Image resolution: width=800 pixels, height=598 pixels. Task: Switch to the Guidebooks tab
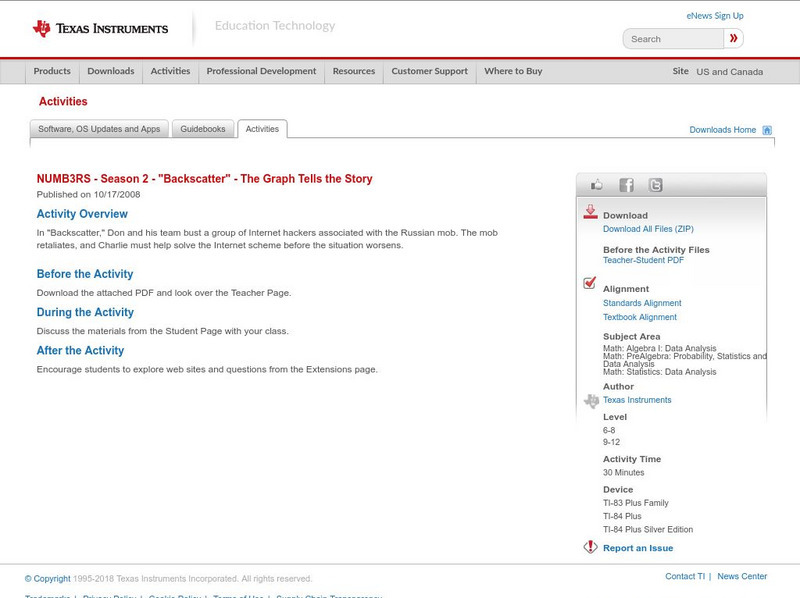click(x=203, y=129)
